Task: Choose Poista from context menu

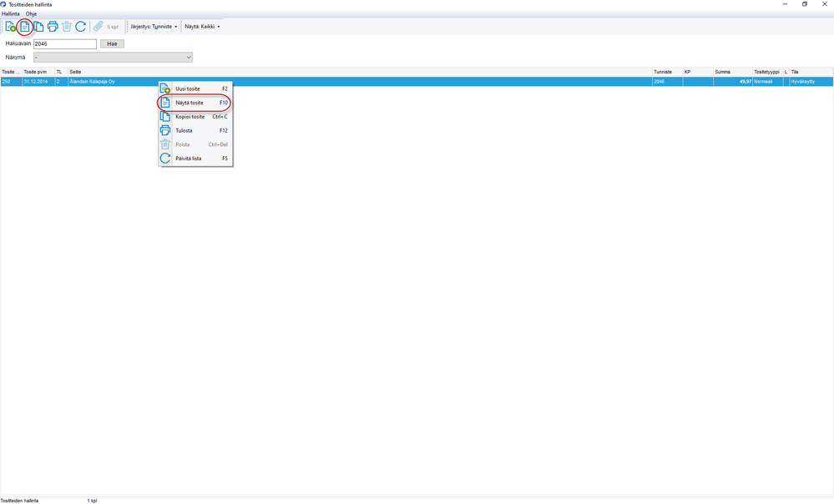Action: 195,144
